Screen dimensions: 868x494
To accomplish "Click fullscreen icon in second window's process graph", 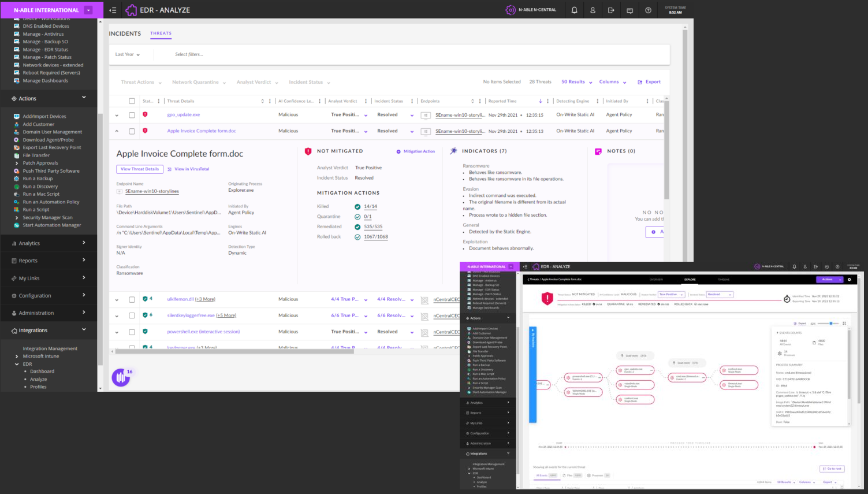I will coord(844,324).
